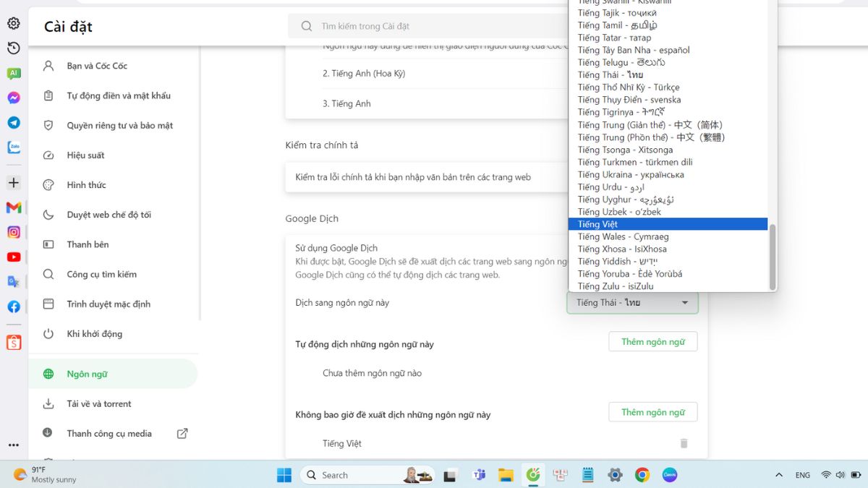
Task: Open YouTube from the sidebar
Action: tap(13, 257)
